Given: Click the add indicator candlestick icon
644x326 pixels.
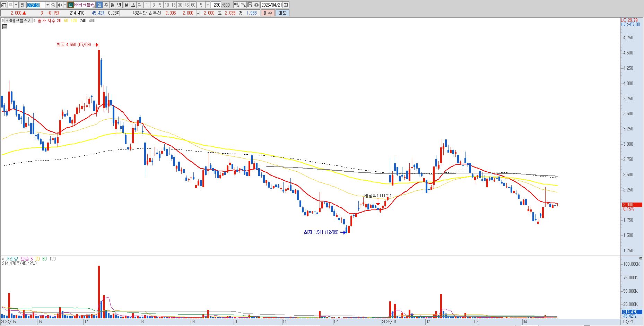Looking at the screenshot, I should [x=236, y=5].
